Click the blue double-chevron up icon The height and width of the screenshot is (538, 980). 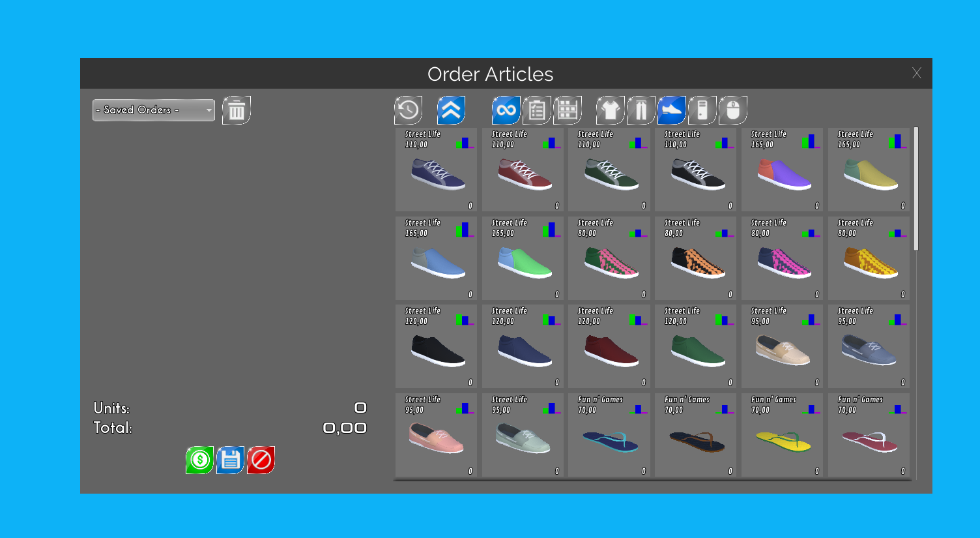(x=451, y=110)
